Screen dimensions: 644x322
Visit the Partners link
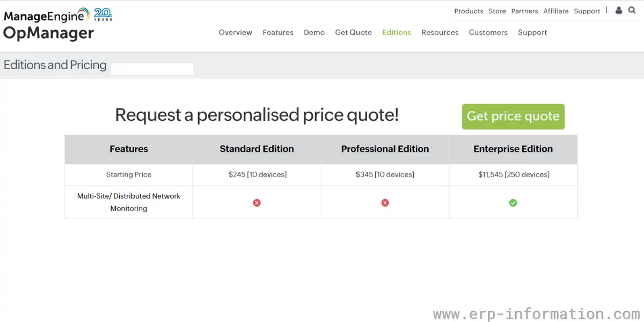click(525, 11)
